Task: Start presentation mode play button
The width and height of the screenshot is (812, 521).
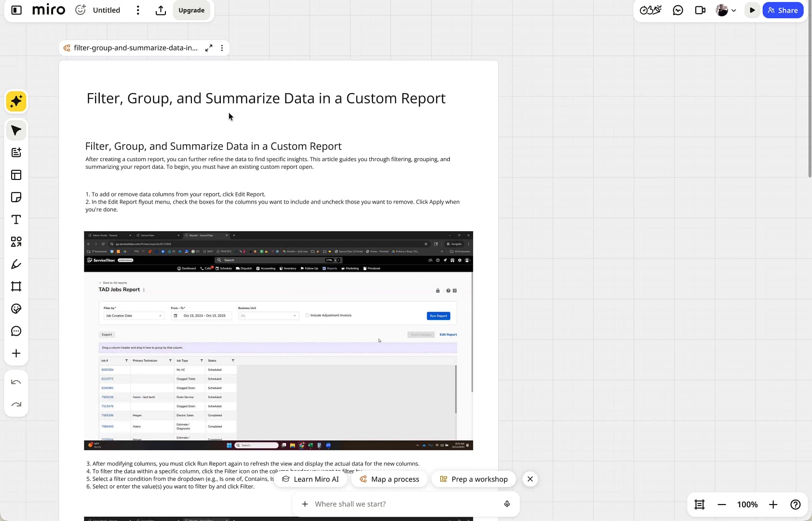Action: pyautogui.click(x=752, y=10)
